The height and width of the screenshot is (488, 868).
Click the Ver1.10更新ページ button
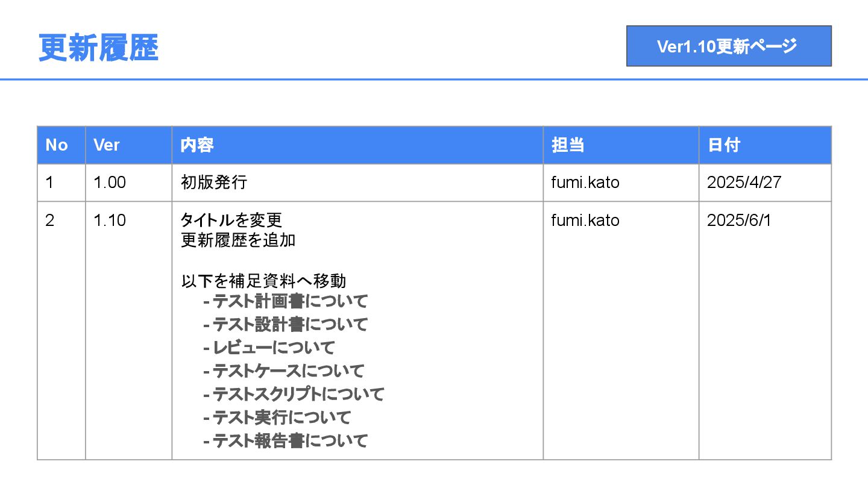coord(728,46)
